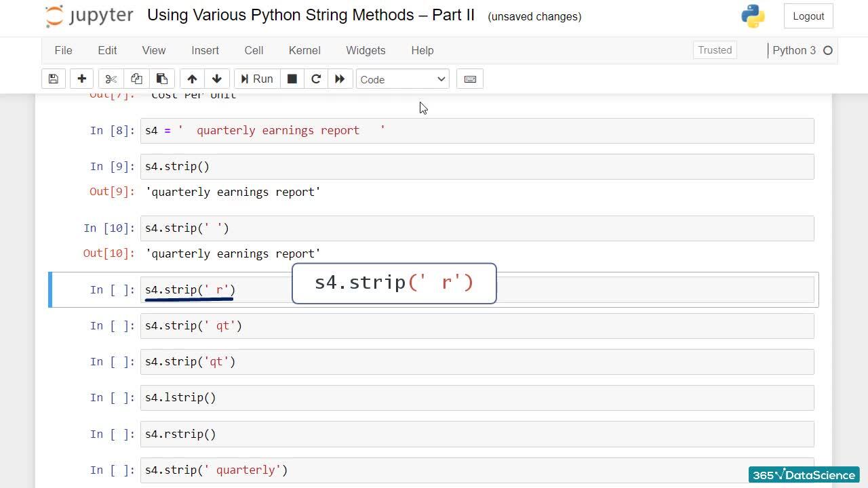Copy selected cells icon
Viewport: 868px width, 488px height.
136,79
